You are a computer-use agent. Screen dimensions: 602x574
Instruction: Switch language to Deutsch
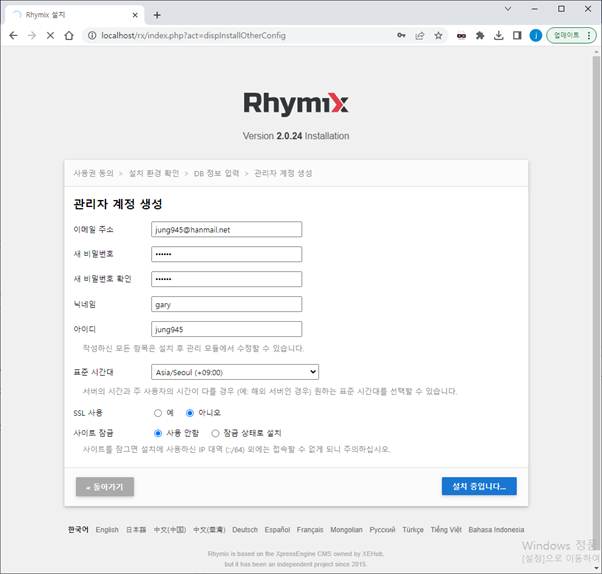tap(245, 530)
